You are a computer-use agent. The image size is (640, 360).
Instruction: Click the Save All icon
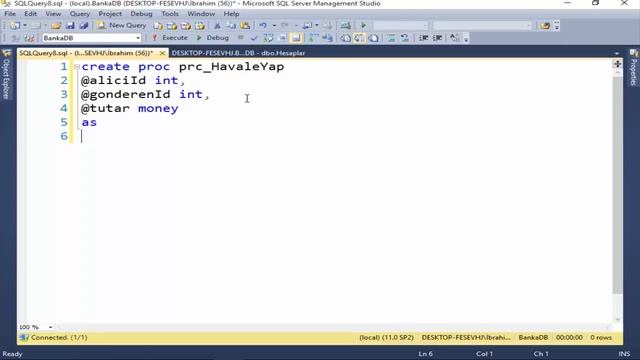[84, 25]
